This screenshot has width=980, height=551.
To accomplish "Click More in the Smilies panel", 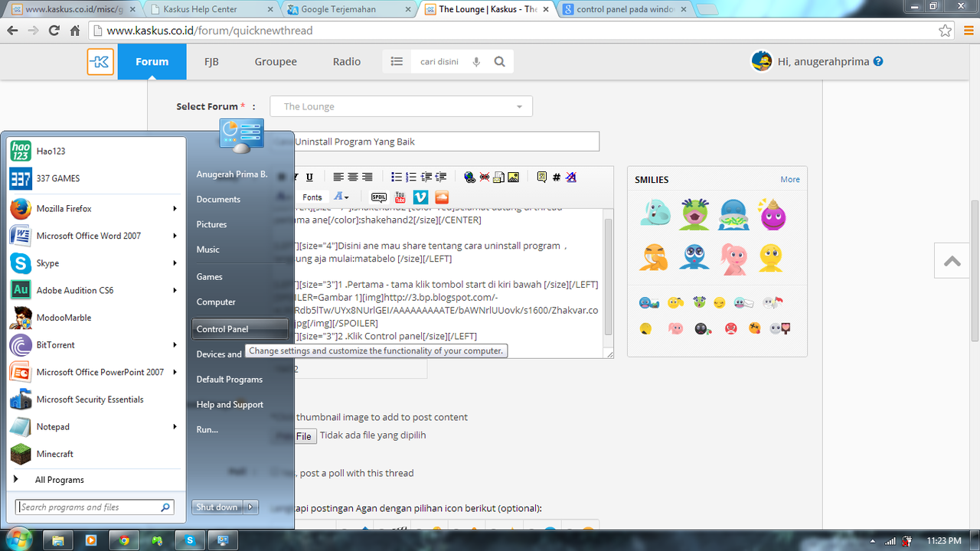I will click(x=790, y=179).
